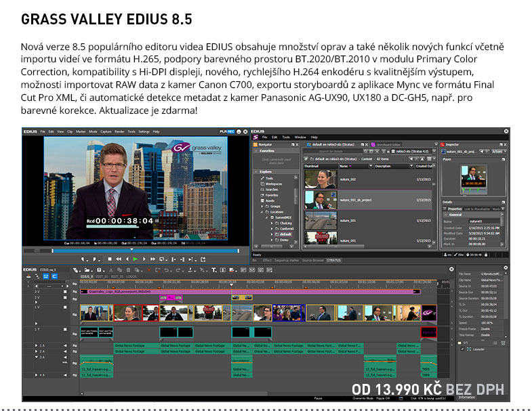Collapse the Locations folder in Navigator

tap(262, 212)
